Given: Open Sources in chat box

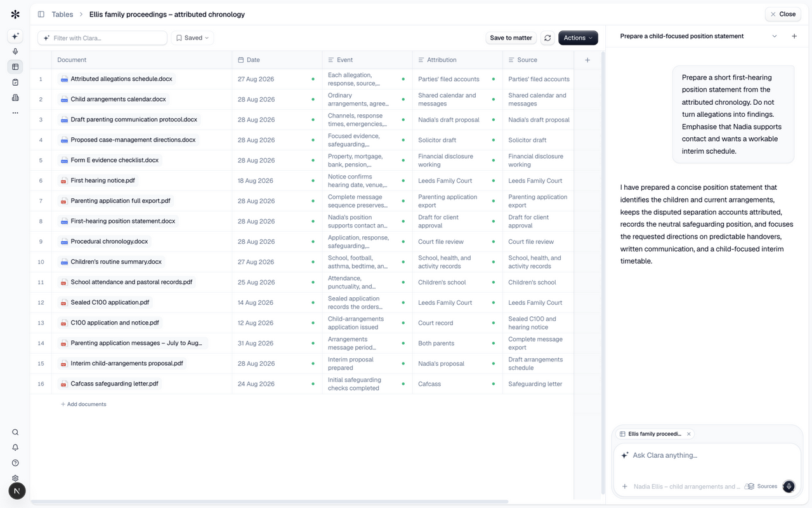Looking at the screenshot, I should pos(762,486).
